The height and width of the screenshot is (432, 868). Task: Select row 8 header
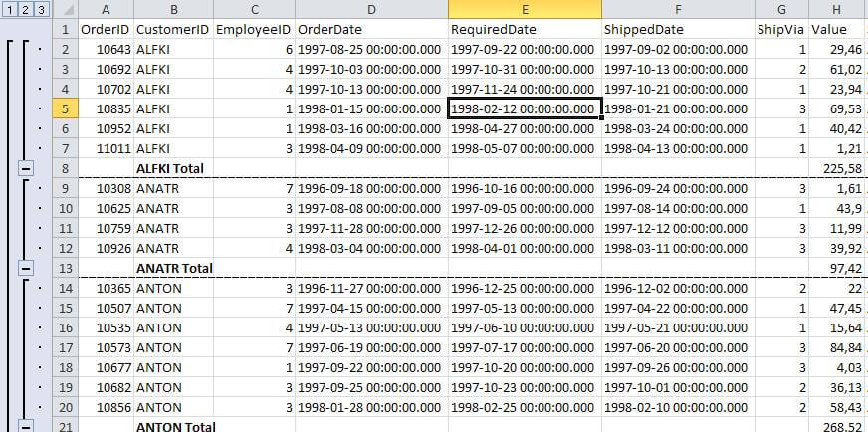(66, 169)
